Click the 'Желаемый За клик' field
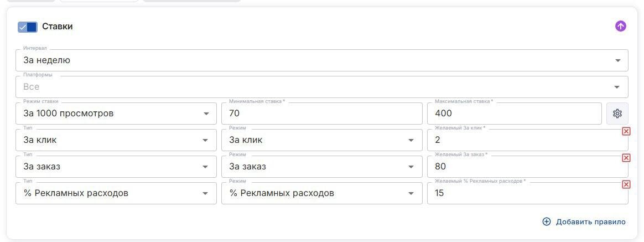 [x=526, y=140]
